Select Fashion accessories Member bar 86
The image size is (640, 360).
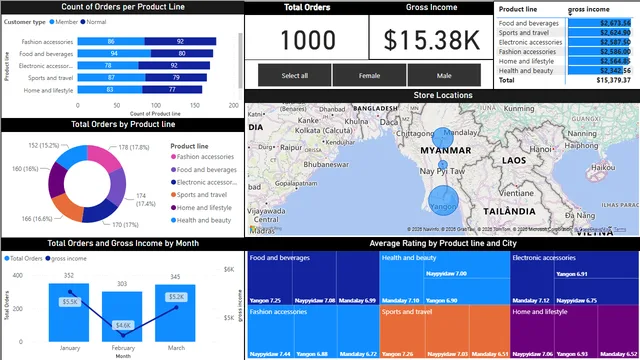(x=111, y=41)
